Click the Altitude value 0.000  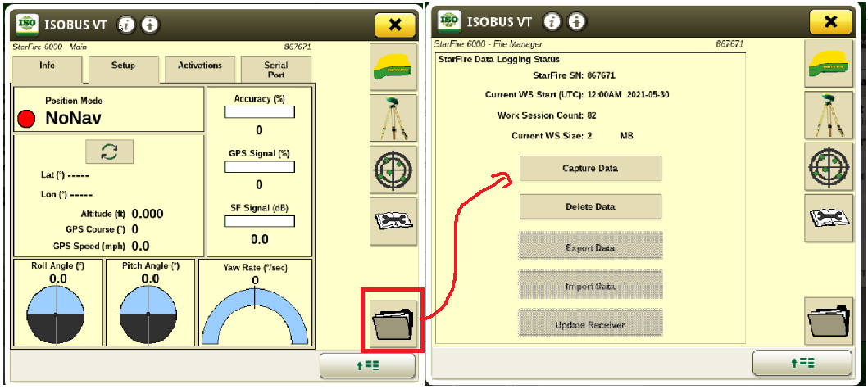point(148,214)
